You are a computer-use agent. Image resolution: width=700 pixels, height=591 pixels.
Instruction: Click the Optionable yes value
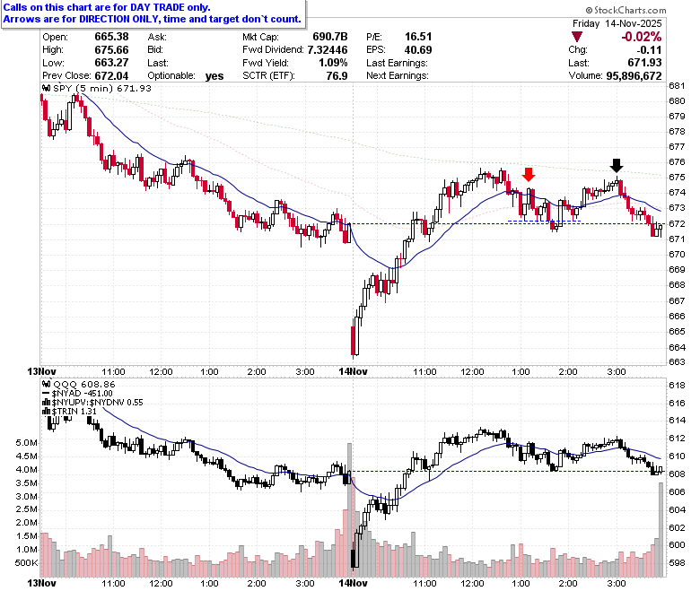tap(214, 76)
